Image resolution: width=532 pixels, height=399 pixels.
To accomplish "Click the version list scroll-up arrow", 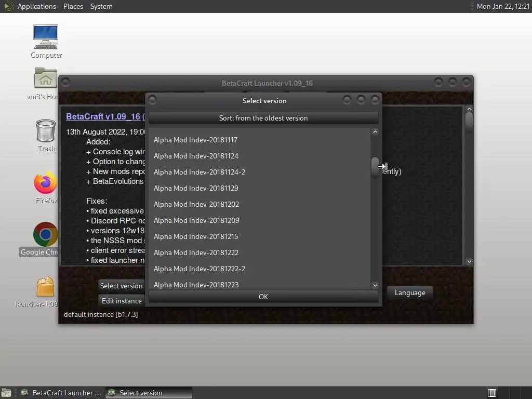I will click(x=375, y=132).
